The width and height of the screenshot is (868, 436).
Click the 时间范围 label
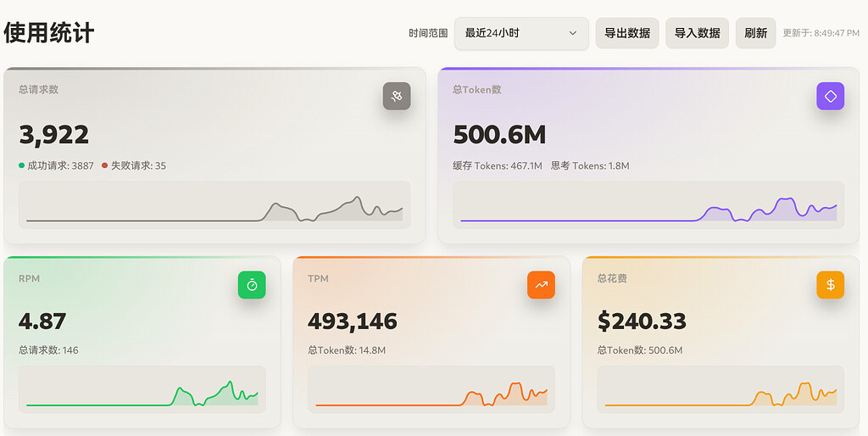[428, 33]
